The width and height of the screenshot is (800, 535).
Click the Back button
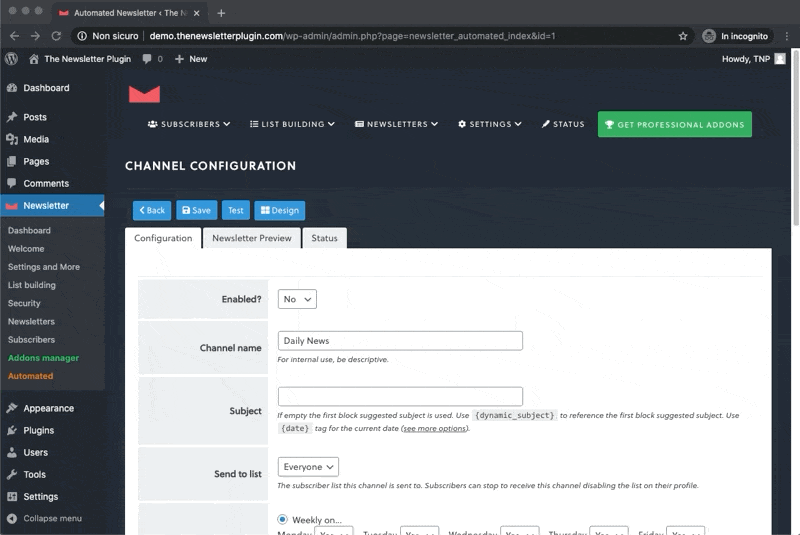[x=152, y=210]
